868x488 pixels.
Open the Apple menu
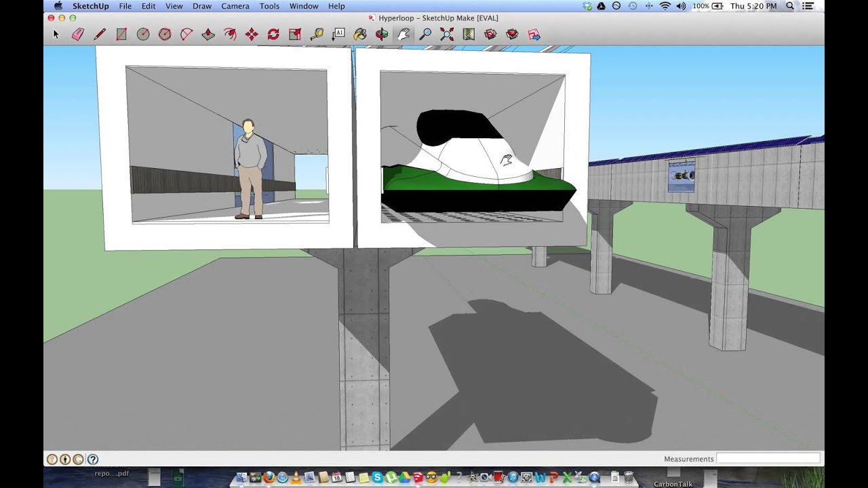pos(58,6)
